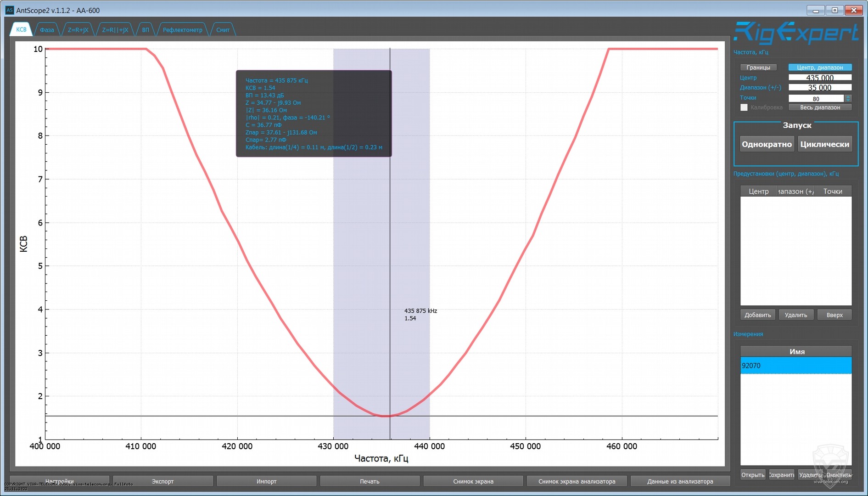Click the Диапазон (+/-) value field

[820, 88]
